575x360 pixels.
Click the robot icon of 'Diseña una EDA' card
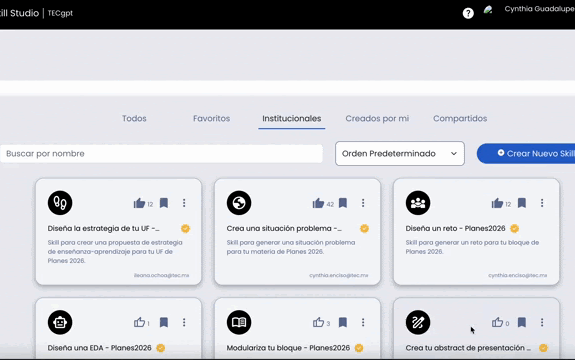(x=60, y=322)
